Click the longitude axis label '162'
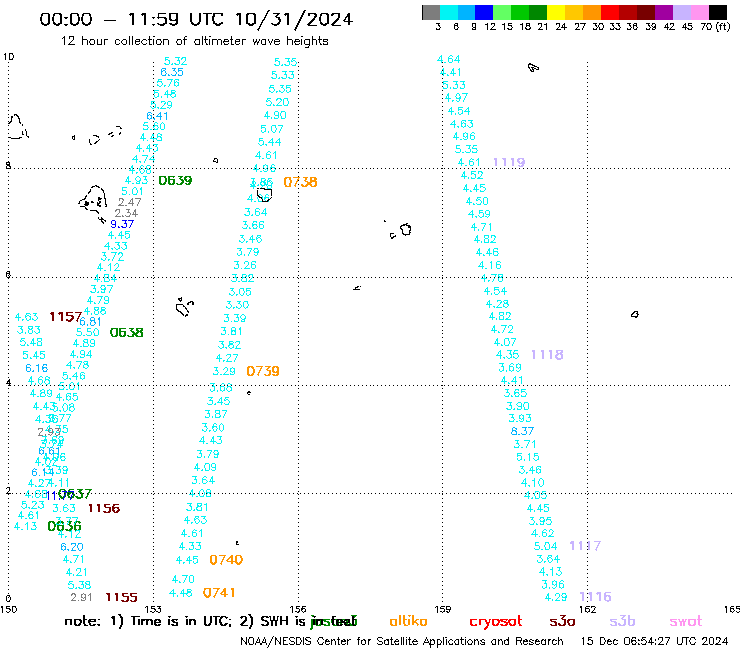This screenshot has height=650, width=740. [588, 609]
